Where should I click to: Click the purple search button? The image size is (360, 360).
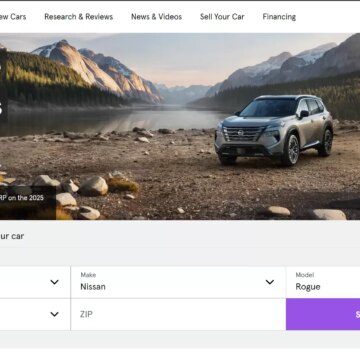click(323, 314)
